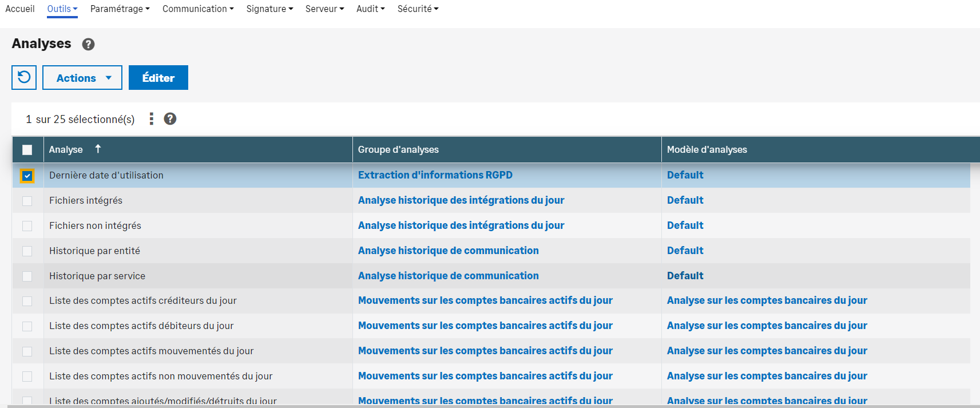The image size is (980, 408).
Task: Toggle the select-all checkbox in header
Action: pyautogui.click(x=27, y=150)
